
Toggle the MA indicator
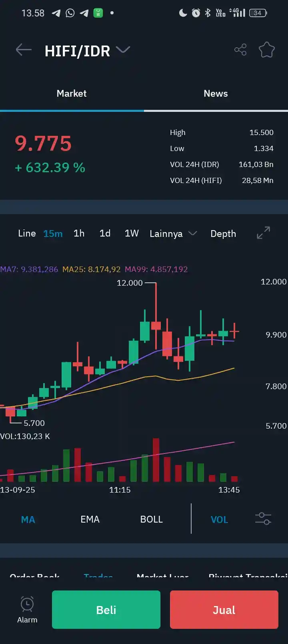pos(28,519)
